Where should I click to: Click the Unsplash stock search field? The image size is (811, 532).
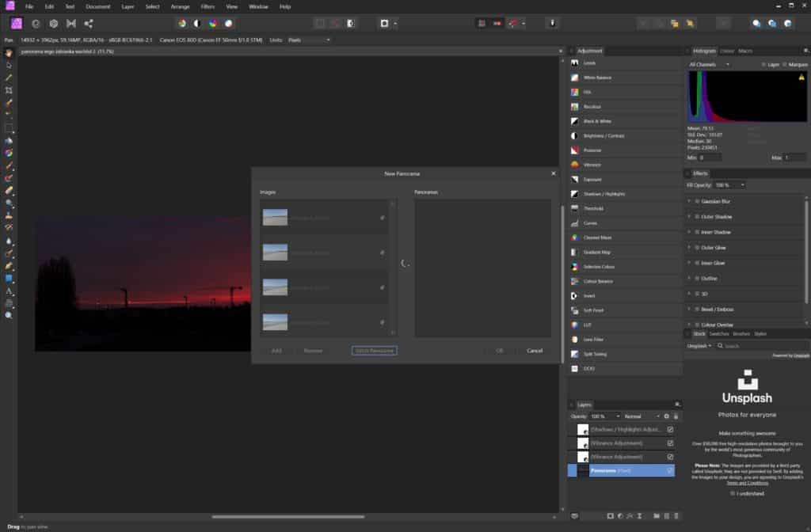click(760, 346)
